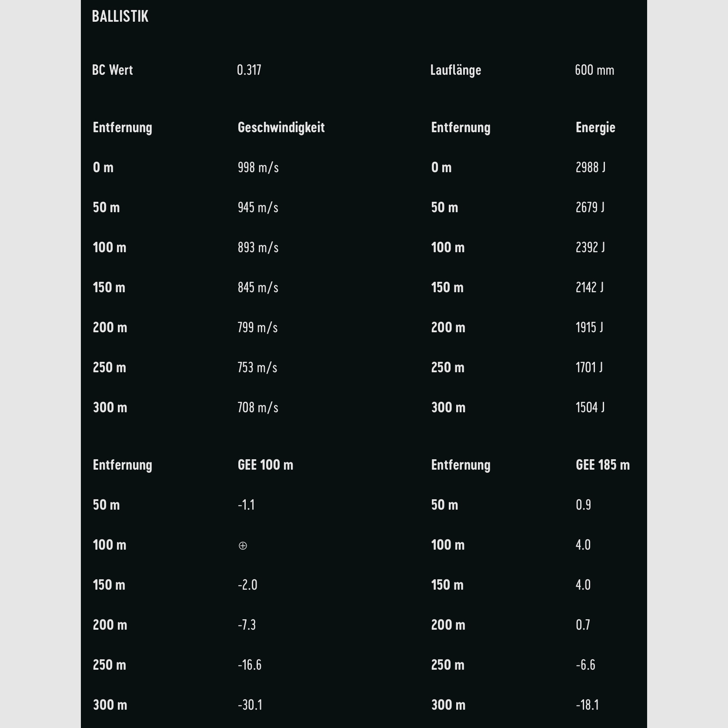The width and height of the screenshot is (728, 728).
Task: Click the 2988 J muzzle energy value
Action: pyautogui.click(x=590, y=167)
